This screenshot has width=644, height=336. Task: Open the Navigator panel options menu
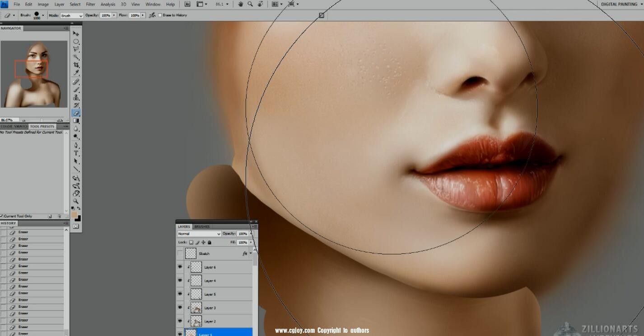(66, 28)
